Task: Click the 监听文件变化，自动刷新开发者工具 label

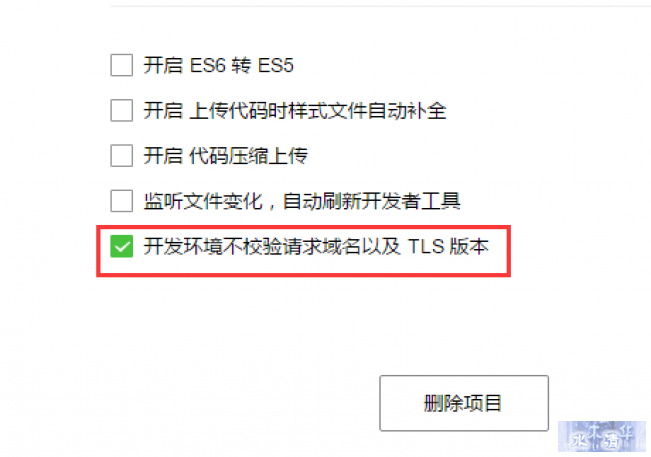Action: click(302, 201)
